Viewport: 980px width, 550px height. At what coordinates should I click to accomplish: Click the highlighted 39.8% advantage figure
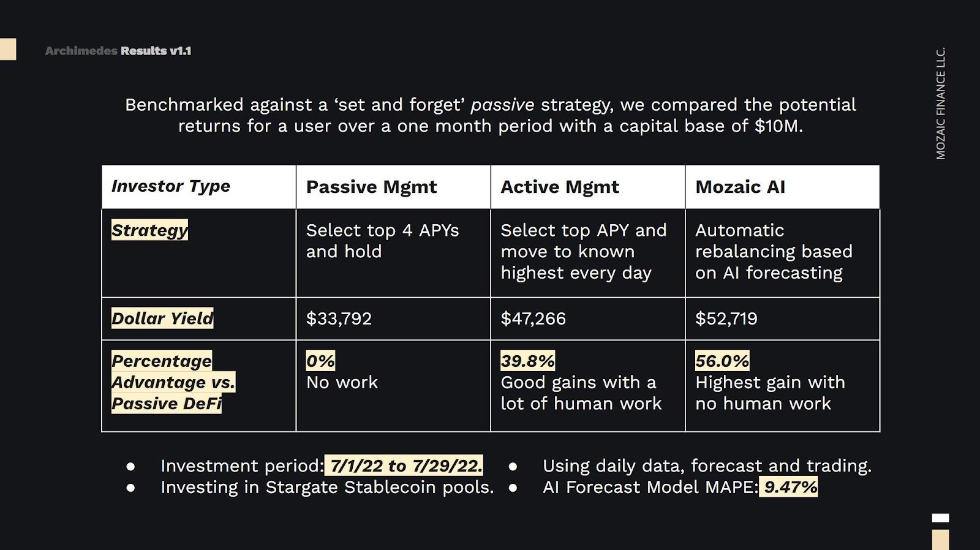[x=527, y=361]
